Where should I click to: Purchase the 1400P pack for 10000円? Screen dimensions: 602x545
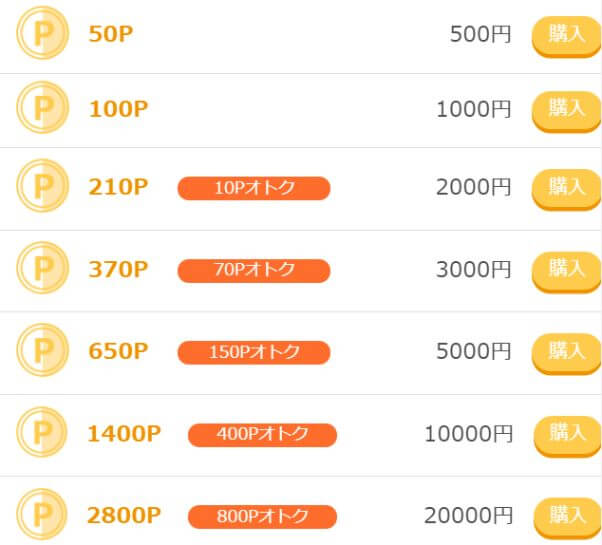pyautogui.click(x=566, y=433)
